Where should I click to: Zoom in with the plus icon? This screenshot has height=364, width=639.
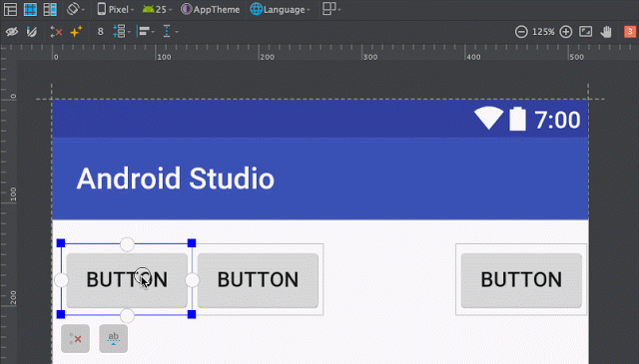click(566, 31)
